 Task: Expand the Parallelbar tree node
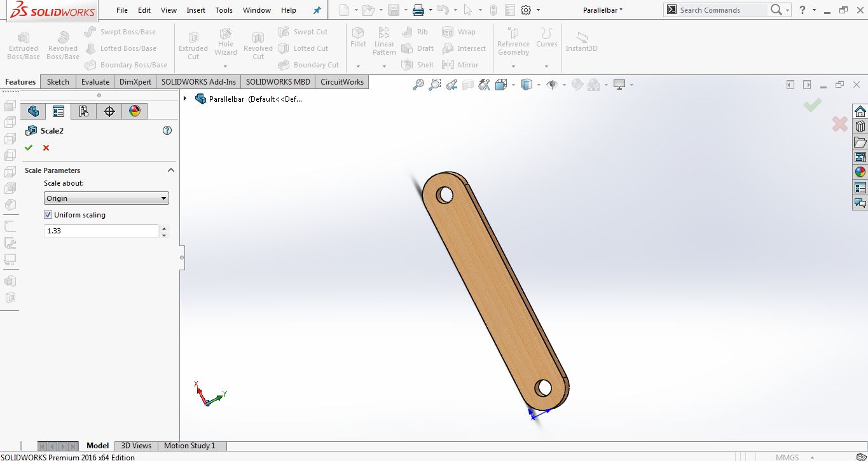tap(185, 99)
